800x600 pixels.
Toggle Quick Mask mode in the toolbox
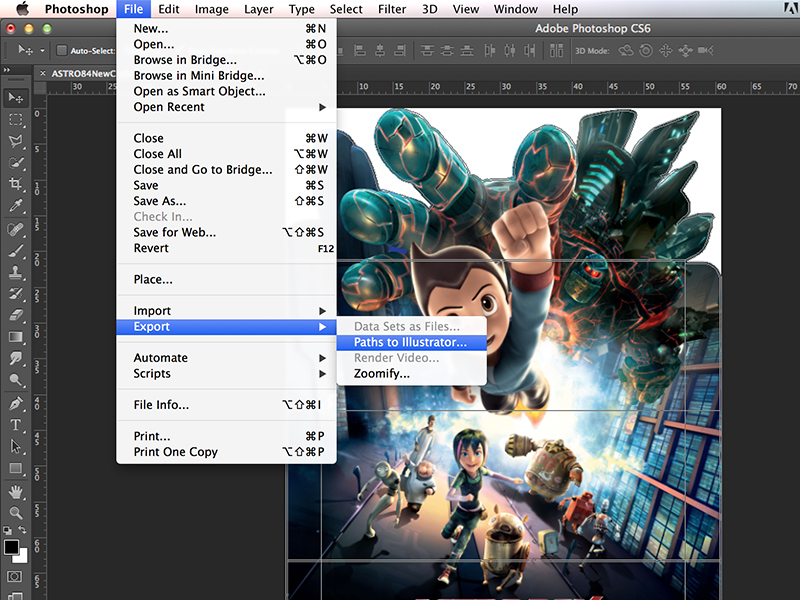14,577
